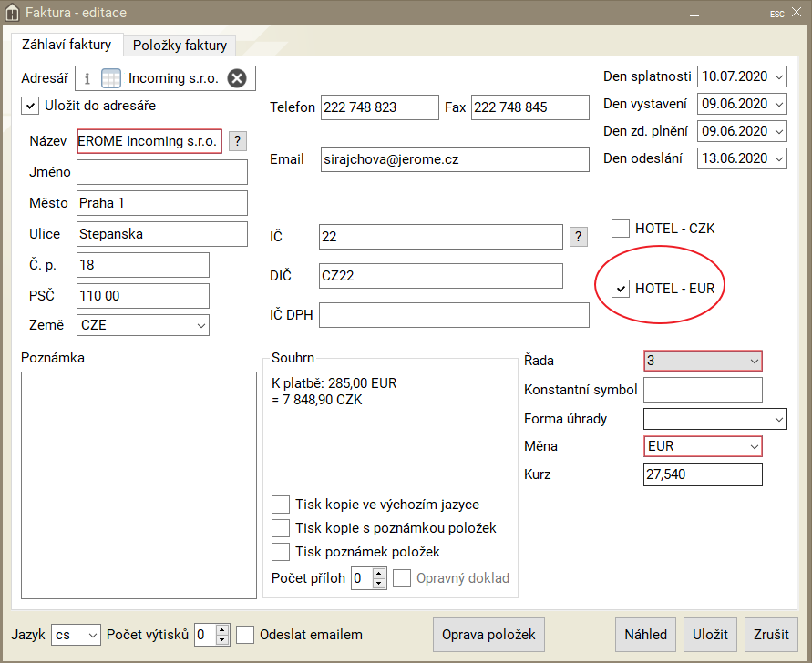Click the question mark next to Název

click(237, 141)
